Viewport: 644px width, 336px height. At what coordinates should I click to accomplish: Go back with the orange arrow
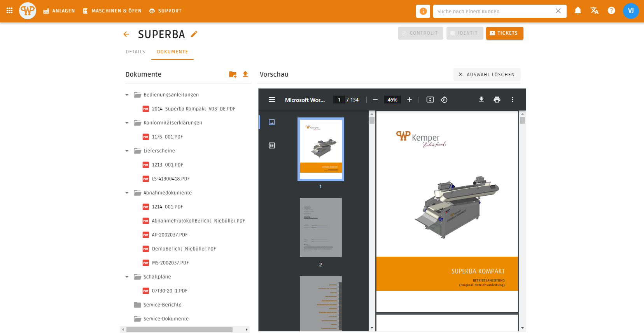126,34
